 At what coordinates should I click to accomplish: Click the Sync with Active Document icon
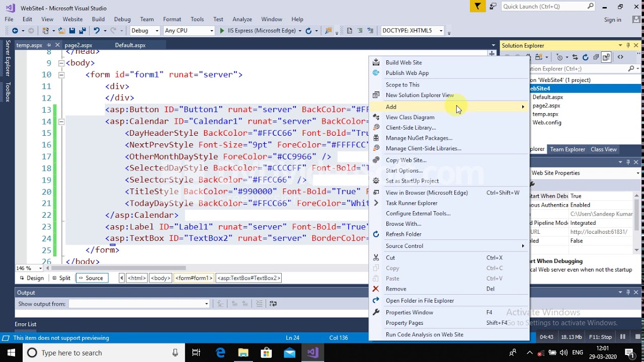576,57
